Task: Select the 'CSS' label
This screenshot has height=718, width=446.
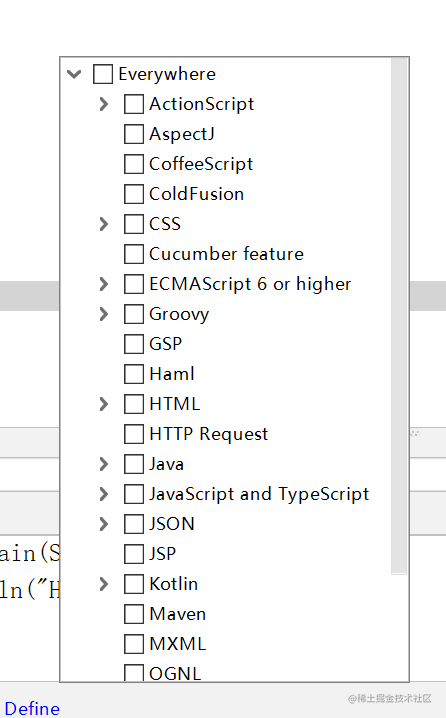Action: (165, 224)
